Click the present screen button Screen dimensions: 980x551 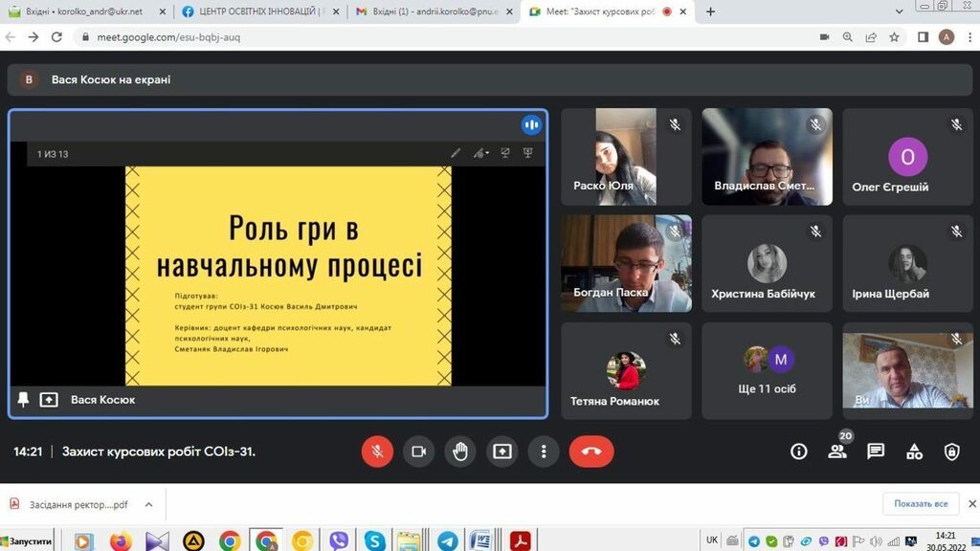coord(502,452)
